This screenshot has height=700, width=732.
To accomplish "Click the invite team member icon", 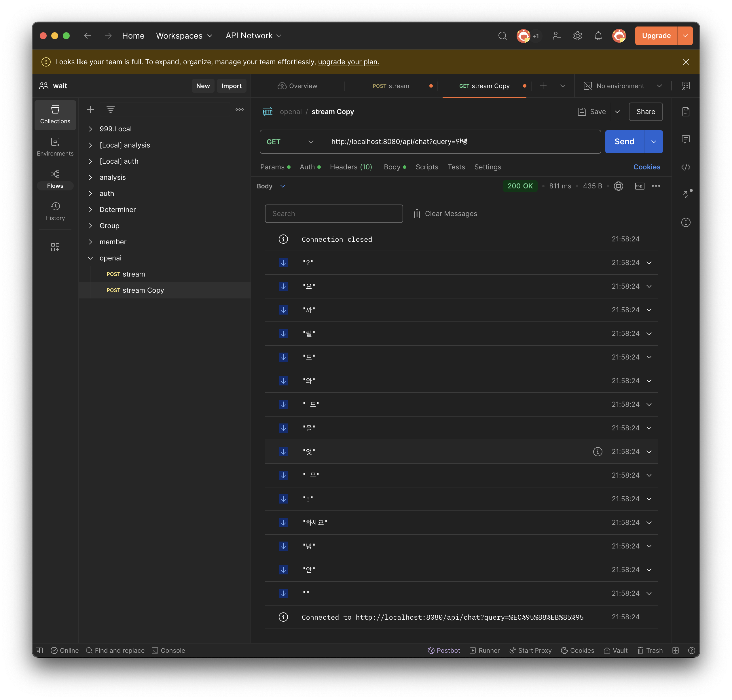I will pos(557,36).
